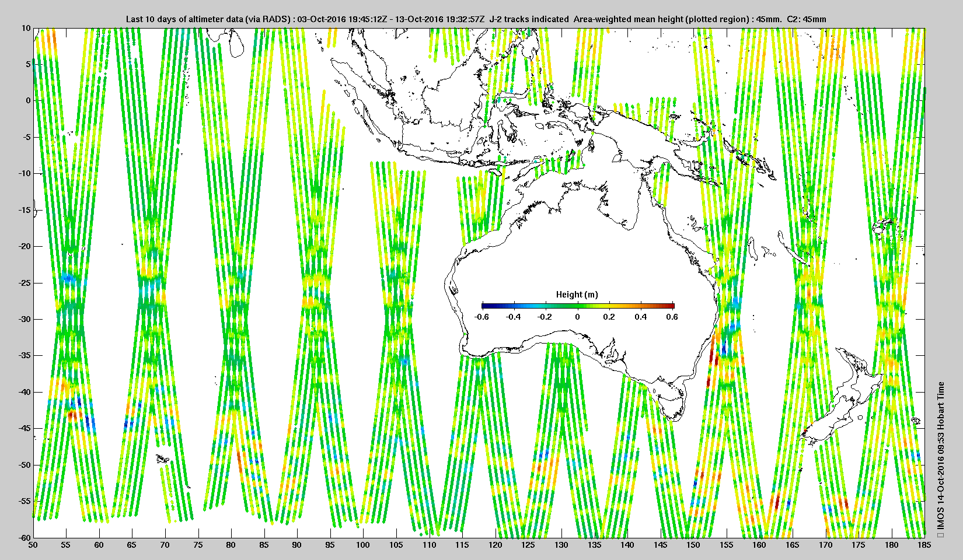Click the "-0.4" colorbar tick label
The width and height of the screenshot is (963, 560).
tap(513, 317)
